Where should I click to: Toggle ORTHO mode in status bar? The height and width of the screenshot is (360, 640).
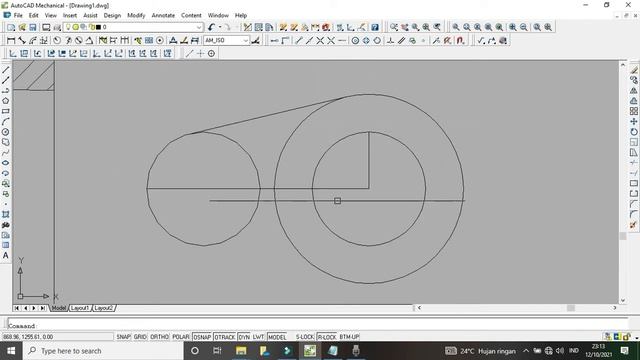(x=159, y=337)
